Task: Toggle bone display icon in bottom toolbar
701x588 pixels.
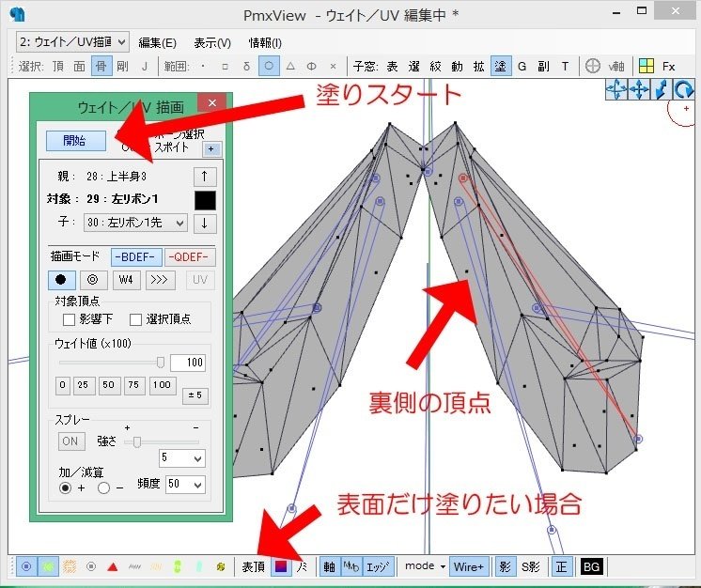Action: click(27, 566)
